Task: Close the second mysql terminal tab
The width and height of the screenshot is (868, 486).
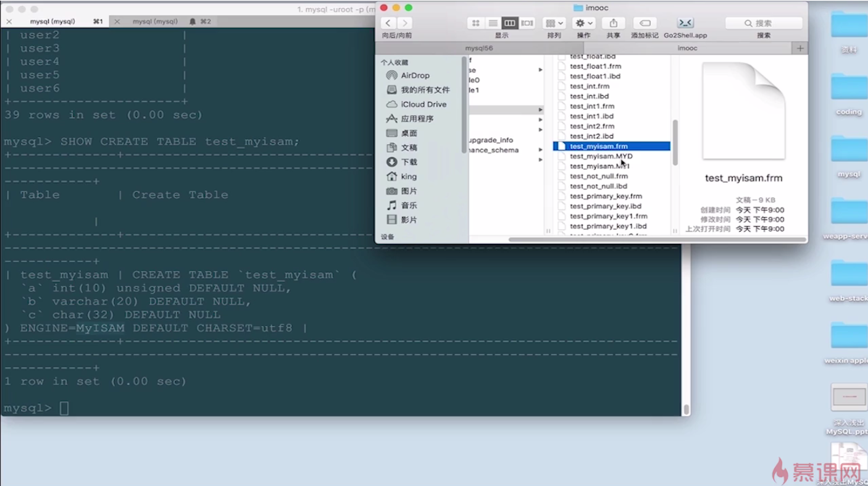Action: (117, 22)
